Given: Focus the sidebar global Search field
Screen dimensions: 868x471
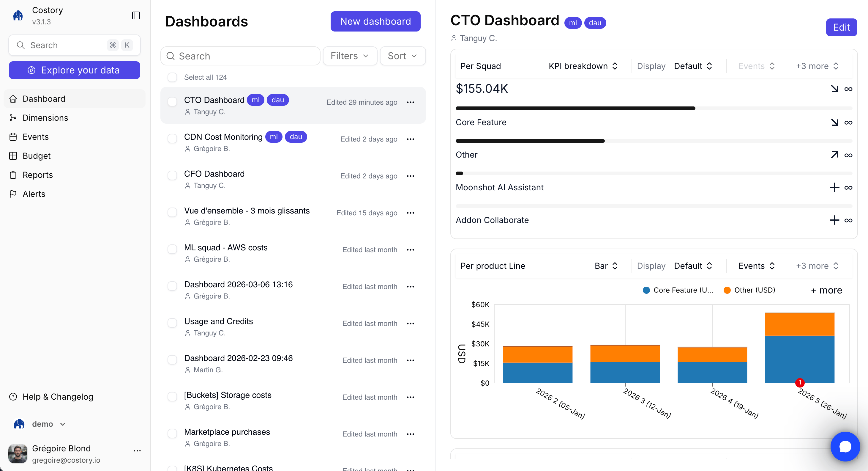Looking at the screenshot, I should 75,45.
